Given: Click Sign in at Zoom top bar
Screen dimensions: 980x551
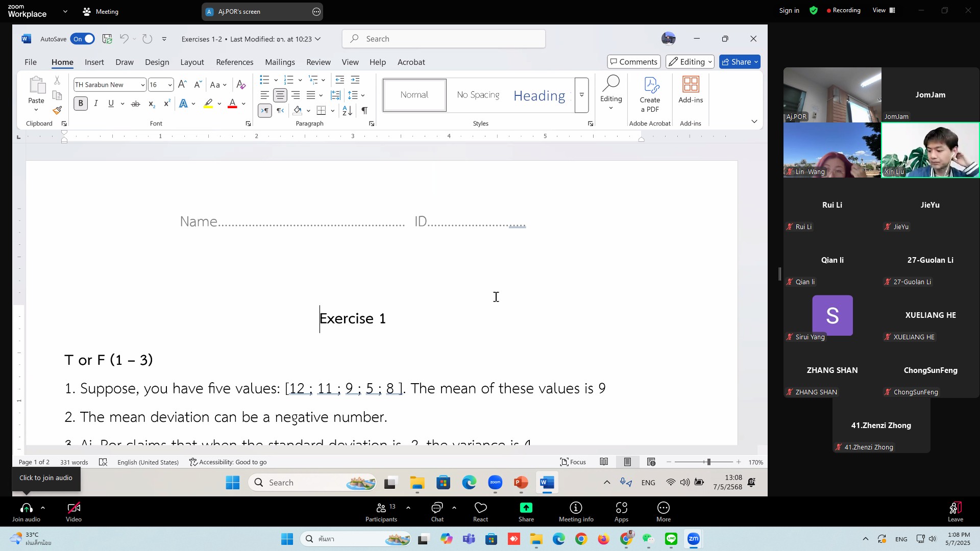Looking at the screenshot, I should pyautogui.click(x=789, y=10).
